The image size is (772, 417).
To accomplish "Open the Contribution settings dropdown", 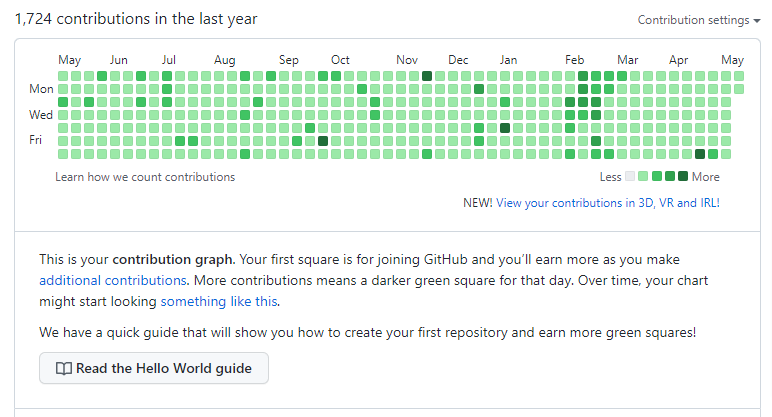I will (x=699, y=20).
